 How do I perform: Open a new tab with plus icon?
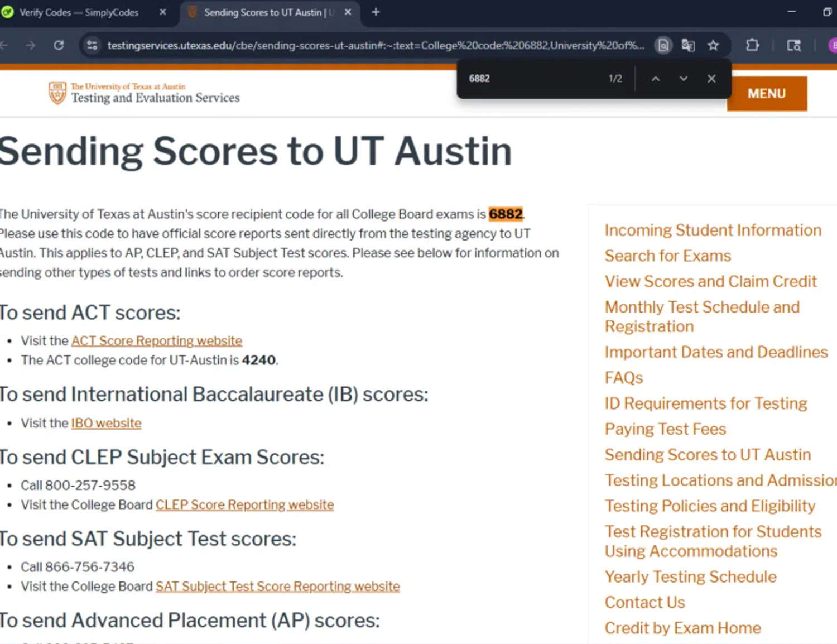pyautogui.click(x=376, y=12)
